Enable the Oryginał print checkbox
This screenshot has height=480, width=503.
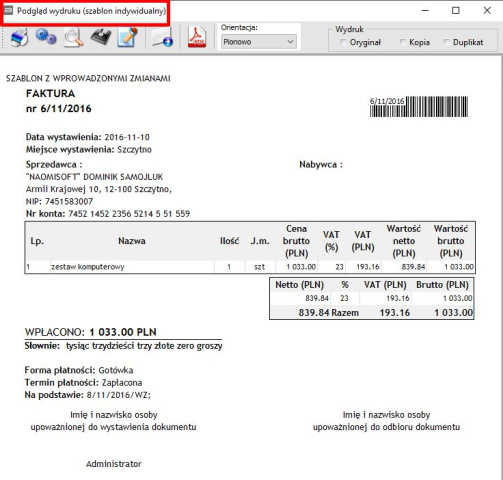[342, 42]
